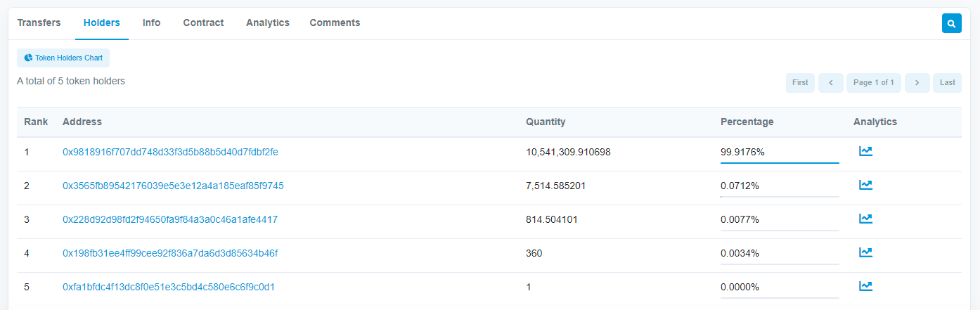View the Comments tab

pyautogui.click(x=335, y=22)
